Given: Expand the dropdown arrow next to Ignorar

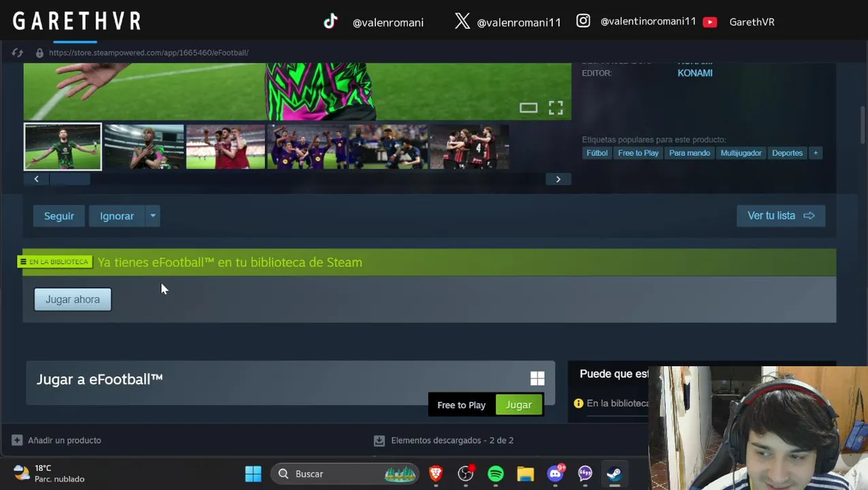Looking at the screenshot, I should [x=152, y=216].
